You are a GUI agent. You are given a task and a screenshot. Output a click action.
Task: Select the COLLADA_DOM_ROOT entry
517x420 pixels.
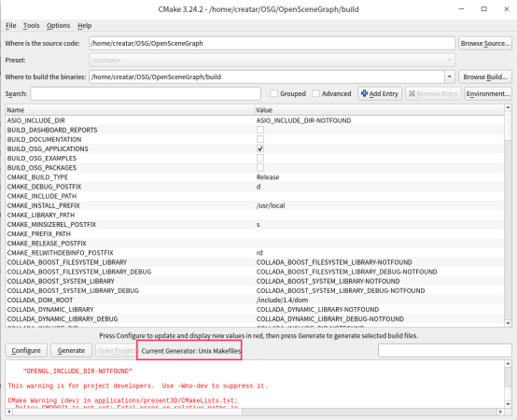40,300
